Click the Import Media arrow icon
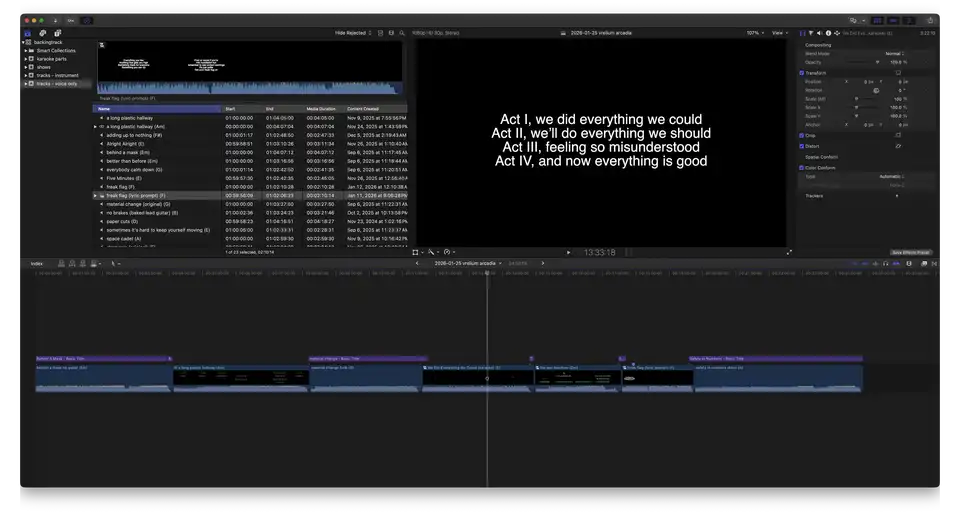The image size is (960, 514). click(55, 20)
